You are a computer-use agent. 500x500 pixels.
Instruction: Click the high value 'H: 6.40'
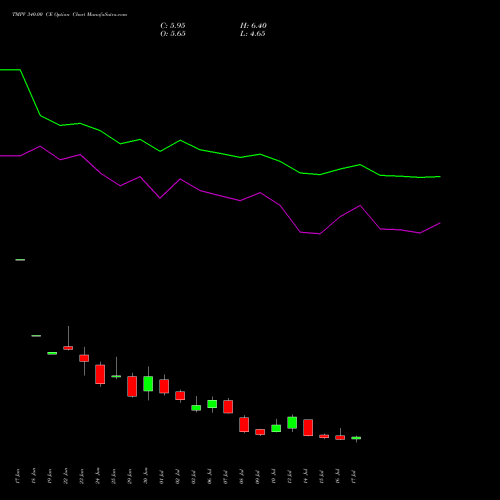(x=253, y=26)
